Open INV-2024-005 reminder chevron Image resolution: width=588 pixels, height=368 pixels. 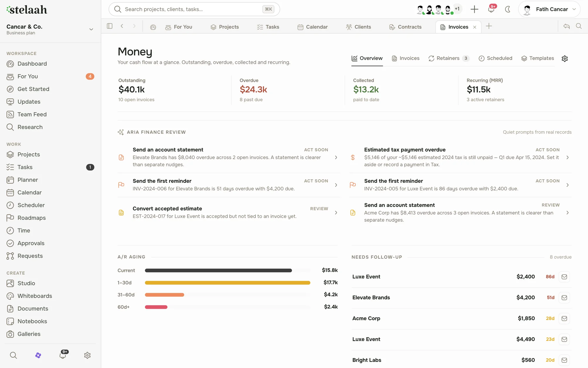[567, 185]
